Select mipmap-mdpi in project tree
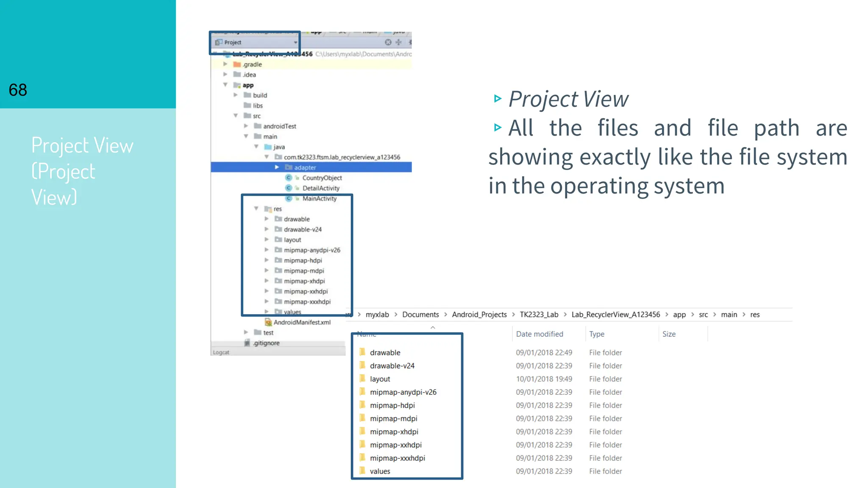The height and width of the screenshot is (488, 868). pyautogui.click(x=304, y=271)
